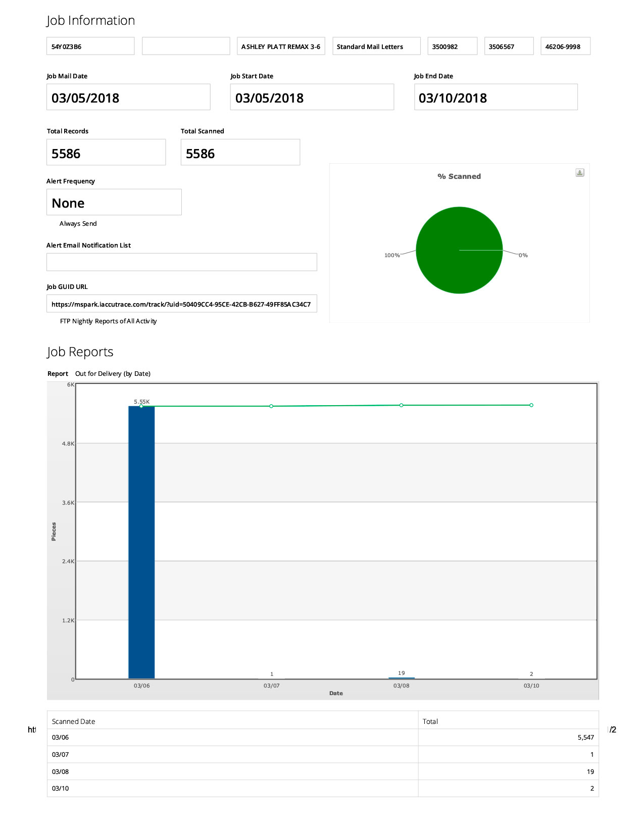This screenshot has width=644, height=830.
Task: Click the % Scanned chart export icon
Action: point(579,173)
